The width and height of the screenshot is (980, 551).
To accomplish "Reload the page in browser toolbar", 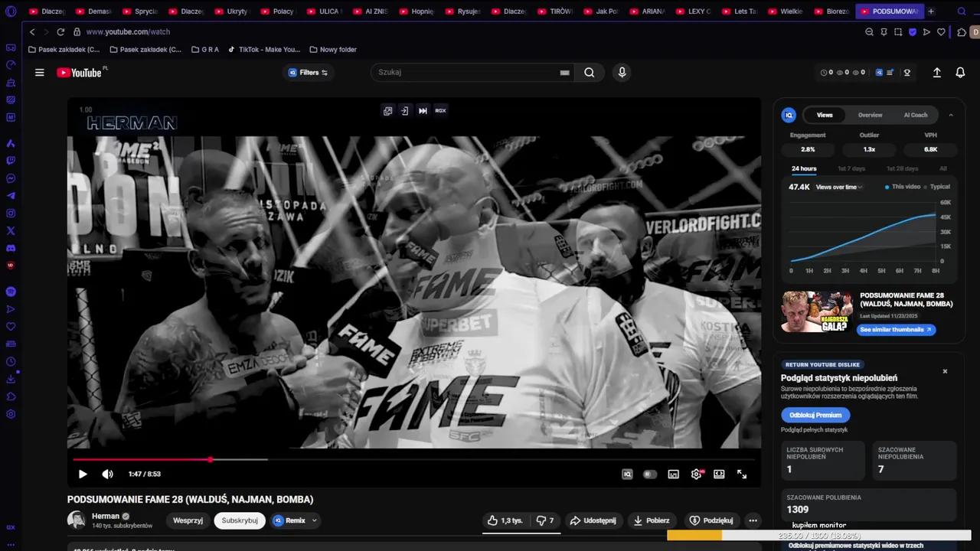I will click(60, 32).
